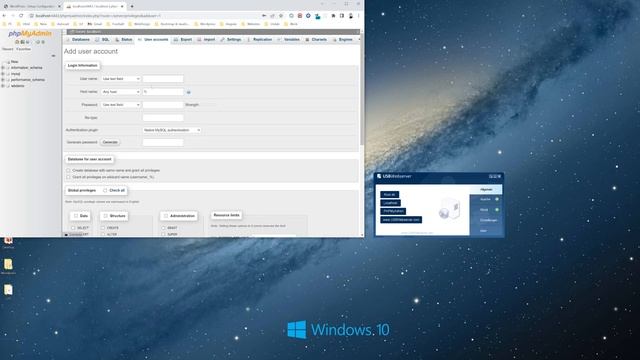This screenshot has width=640, height=360.
Task: Switch to first Chrome tab (WordPress setup)
Action: click(31, 7)
